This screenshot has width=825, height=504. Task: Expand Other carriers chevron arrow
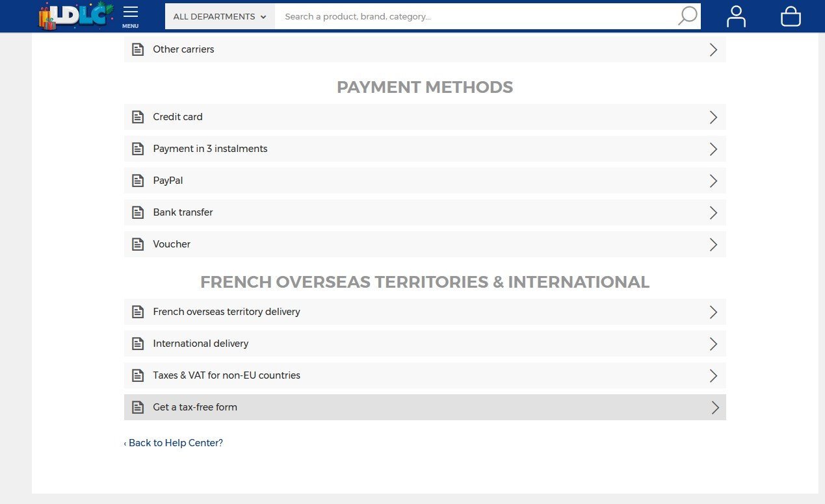713,49
